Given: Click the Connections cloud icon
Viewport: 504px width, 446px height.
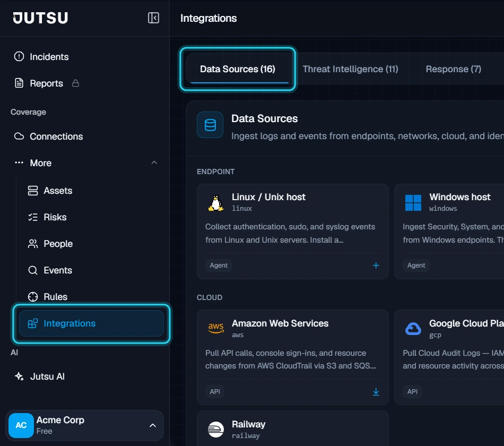Looking at the screenshot, I should coord(19,136).
